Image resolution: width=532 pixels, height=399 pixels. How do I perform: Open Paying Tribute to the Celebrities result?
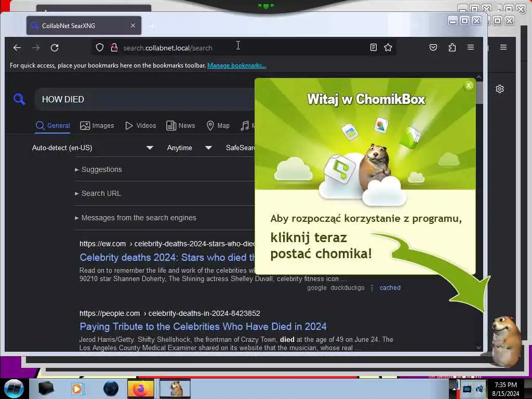(x=203, y=326)
